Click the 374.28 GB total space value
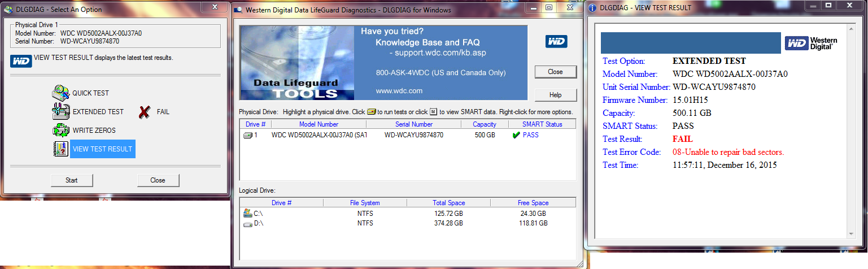The height and width of the screenshot is (269, 868). (x=448, y=224)
